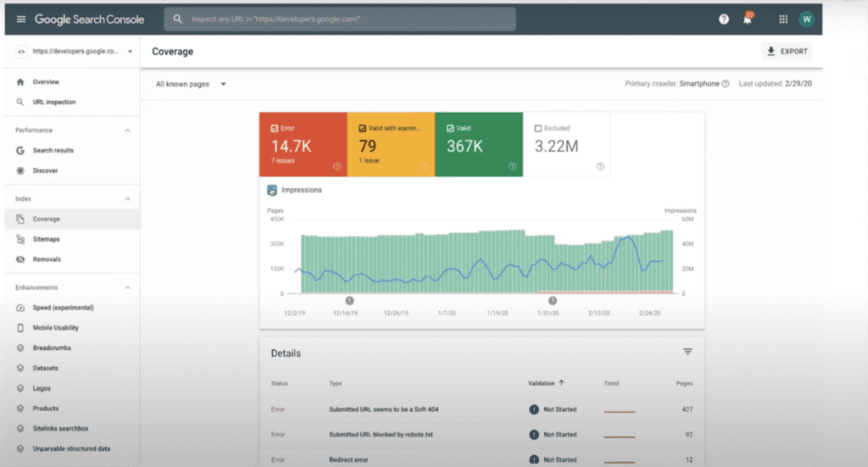Click the Search results Google icon

tap(20, 151)
